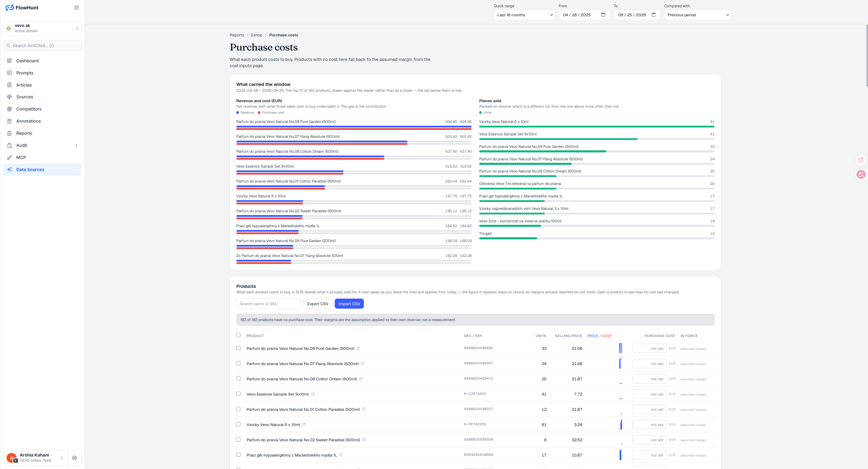Follow the Eshop breadcrumb link
The image size is (868, 469).
coord(257,35)
